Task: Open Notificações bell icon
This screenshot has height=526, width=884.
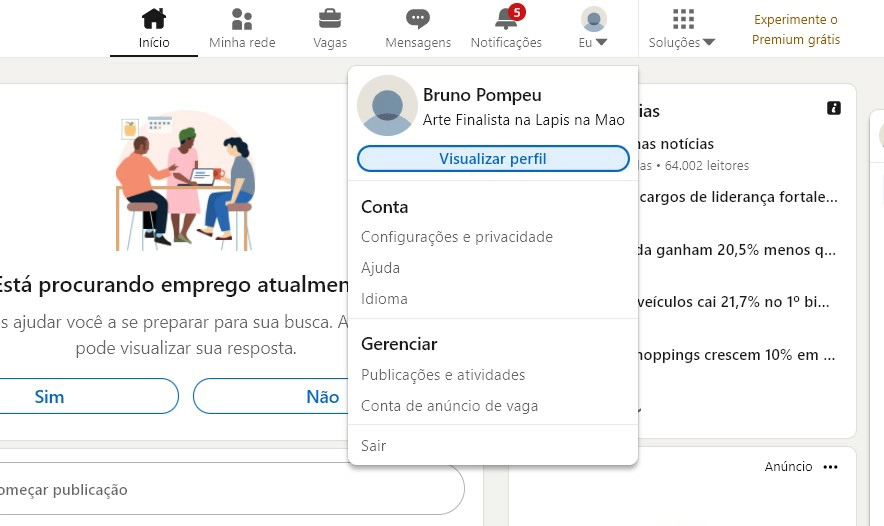Action: pos(506,19)
